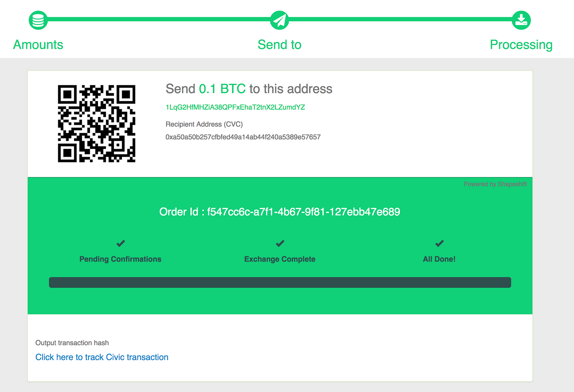Image resolution: width=574 pixels, height=392 pixels.
Task: Open the Processing step label
Action: pyautogui.click(x=521, y=45)
